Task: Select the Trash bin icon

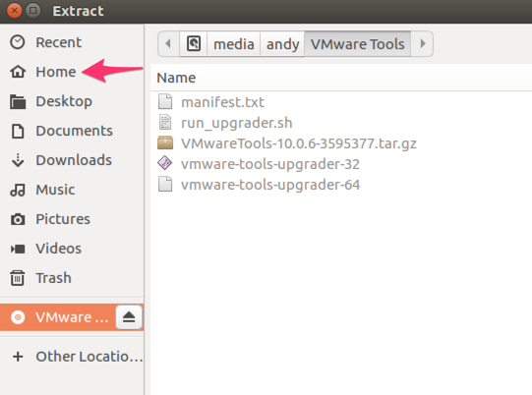Action: click(x=18, y=278)
